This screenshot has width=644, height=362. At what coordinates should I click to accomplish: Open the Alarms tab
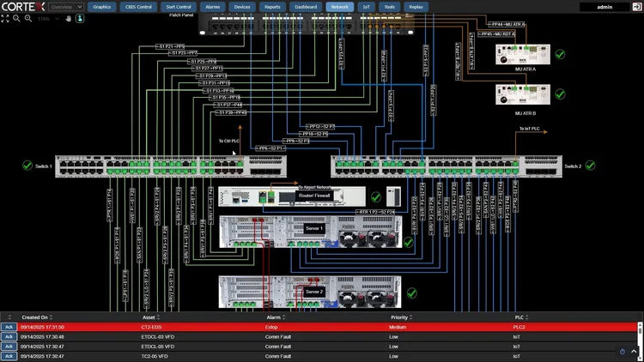[x=212, y=7]
